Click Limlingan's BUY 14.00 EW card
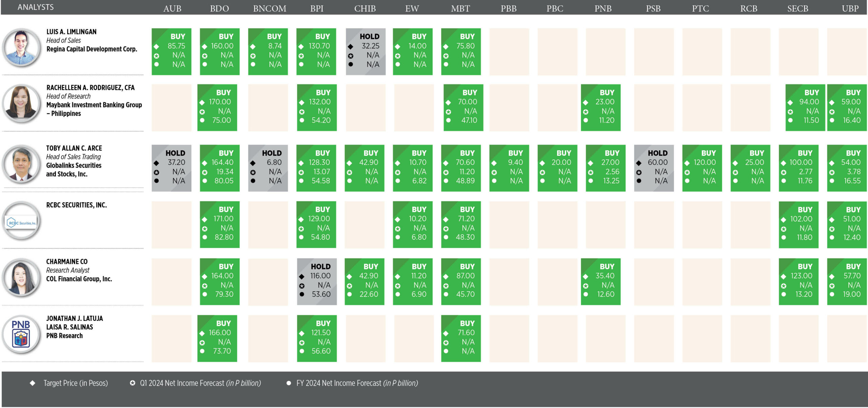The height and width of the screenshot is (408, 868). click(413, 52)
